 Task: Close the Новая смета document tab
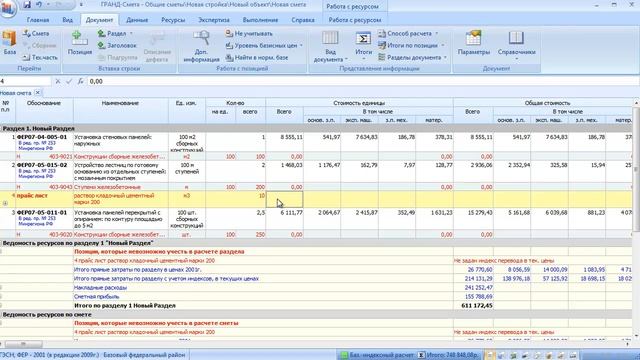pos(38,93)
